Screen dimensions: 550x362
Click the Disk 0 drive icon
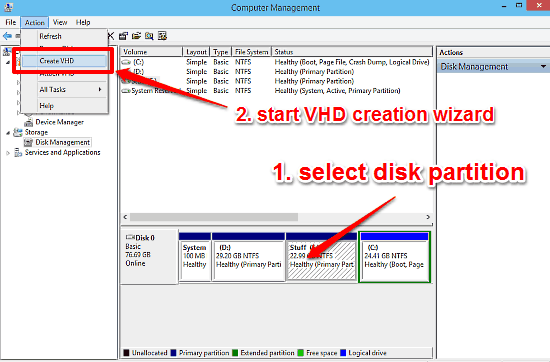click(x=130, y=237)
